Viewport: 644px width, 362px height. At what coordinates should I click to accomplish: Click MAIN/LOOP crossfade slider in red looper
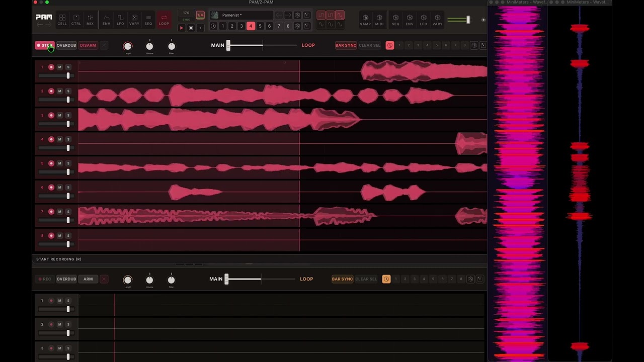click(x=262, y=45)
